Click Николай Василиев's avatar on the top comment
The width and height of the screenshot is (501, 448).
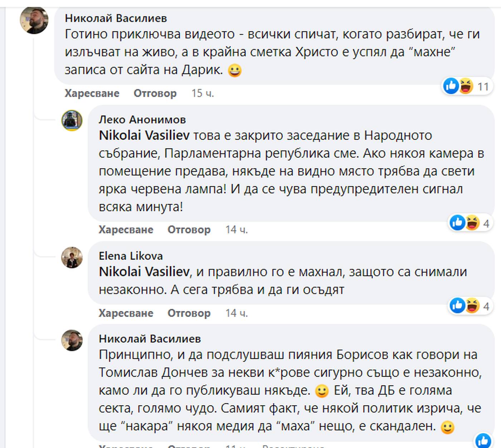pos(34,20)
